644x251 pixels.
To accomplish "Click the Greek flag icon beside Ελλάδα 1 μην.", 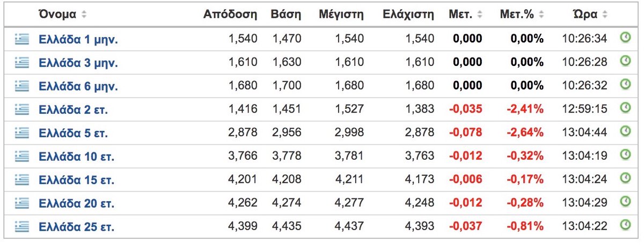I will (x=21, y=39).
